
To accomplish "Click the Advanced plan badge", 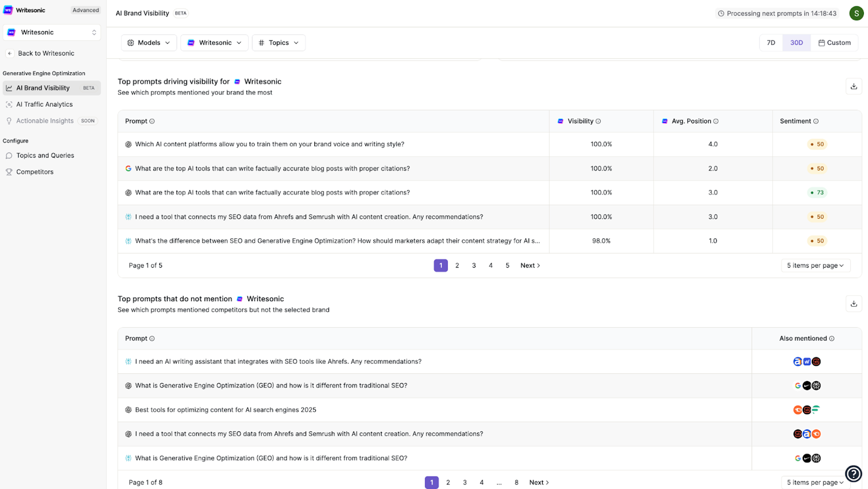I will pyautogui.click(x=85, y=10).
